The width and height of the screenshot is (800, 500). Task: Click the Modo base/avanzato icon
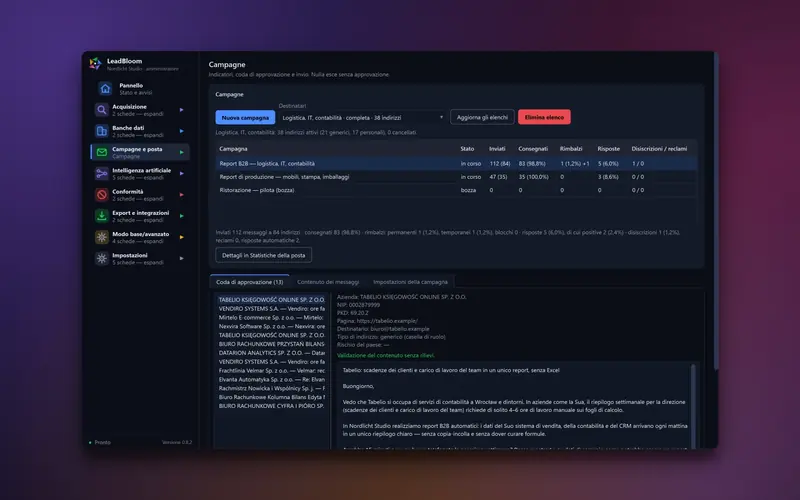[102, 237]
